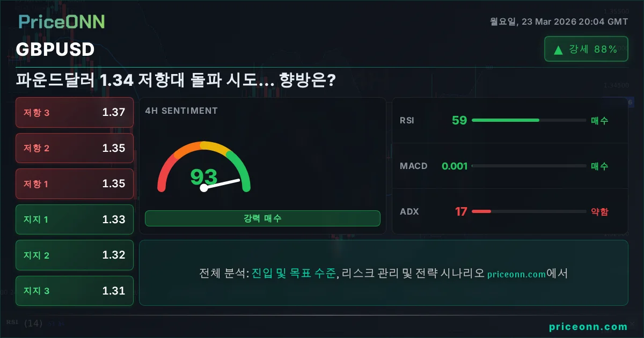Screen dimensions: 644x338
Task: Click the priceonn.com footer watermark
Action: 588,327
